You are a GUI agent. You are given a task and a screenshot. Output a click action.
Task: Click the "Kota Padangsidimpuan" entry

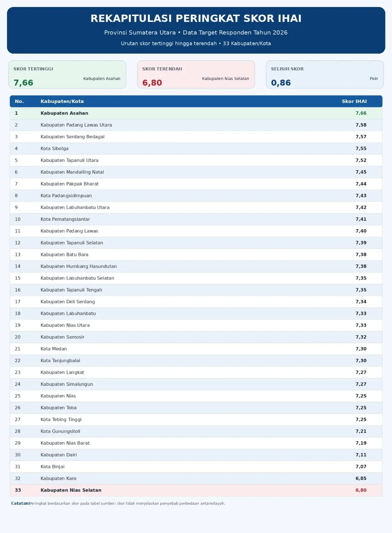coord(66,196)
